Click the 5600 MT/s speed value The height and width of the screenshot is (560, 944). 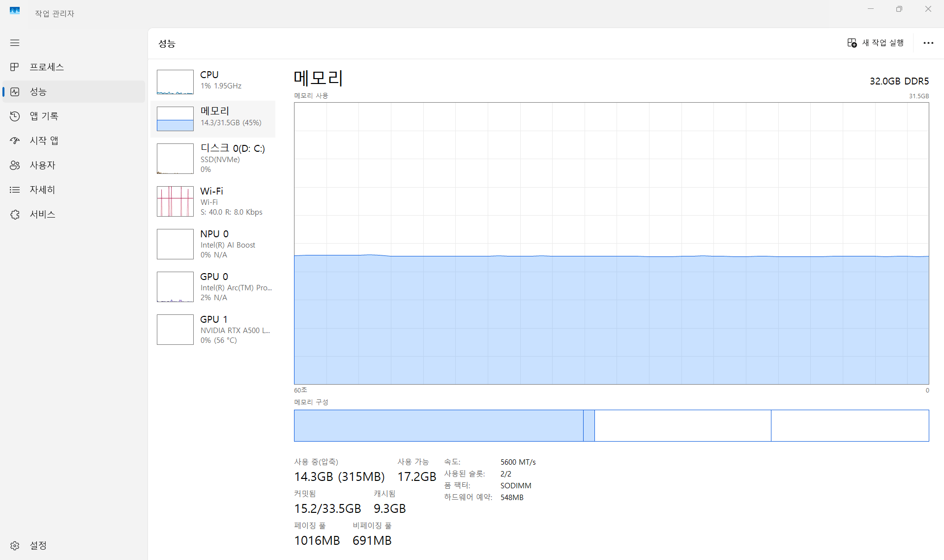pyautogui.click(x=518, y=462)
